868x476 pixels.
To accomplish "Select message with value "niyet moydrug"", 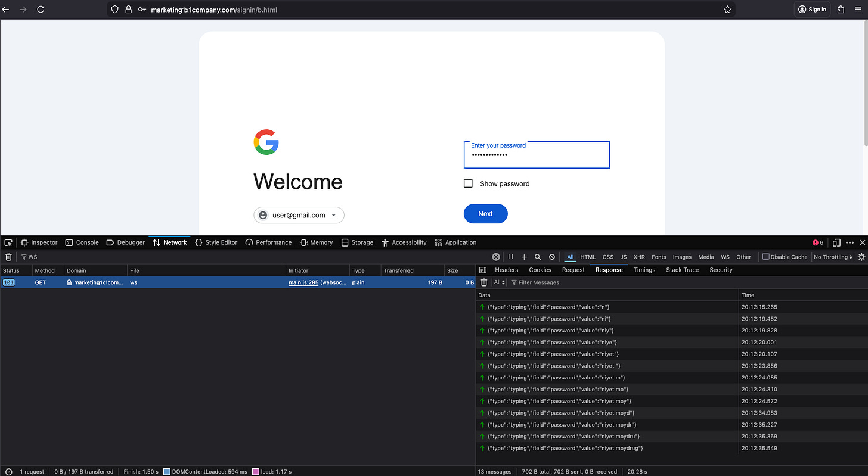I will point(672,448).
